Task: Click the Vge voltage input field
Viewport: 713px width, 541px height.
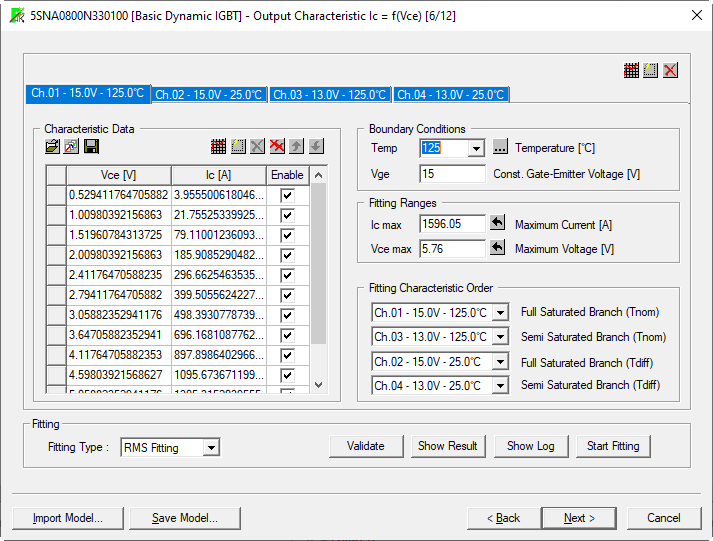Action: (452, 174)
